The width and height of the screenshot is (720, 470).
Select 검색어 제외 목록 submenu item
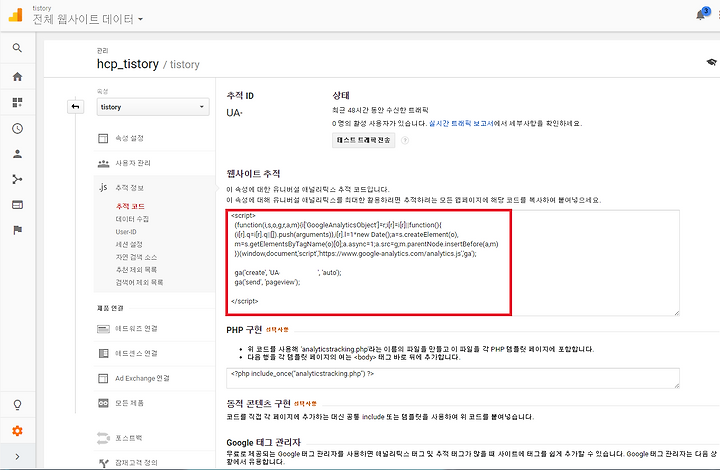click(140, 282)
